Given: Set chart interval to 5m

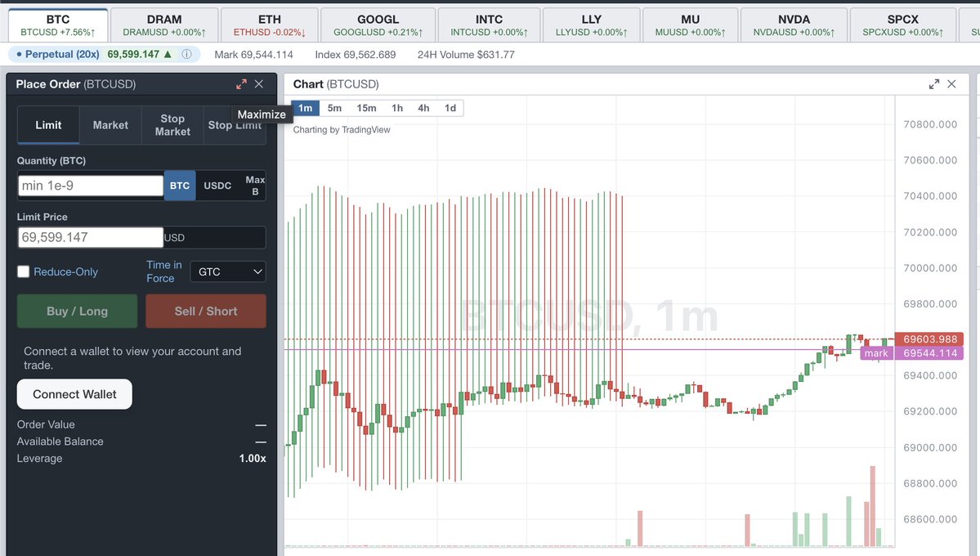Looking at the screenshot, I should [x=334, y=108].
